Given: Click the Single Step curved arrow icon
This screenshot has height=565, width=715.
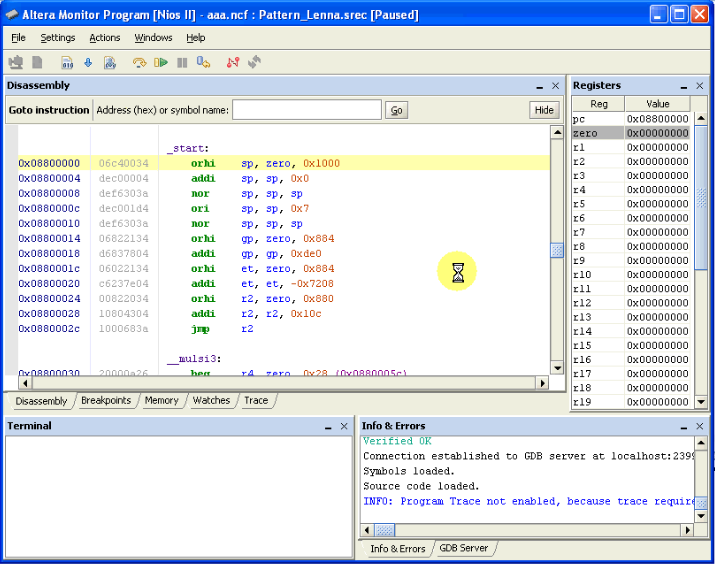Looking at the screenshot, I should tap(139, 62).
